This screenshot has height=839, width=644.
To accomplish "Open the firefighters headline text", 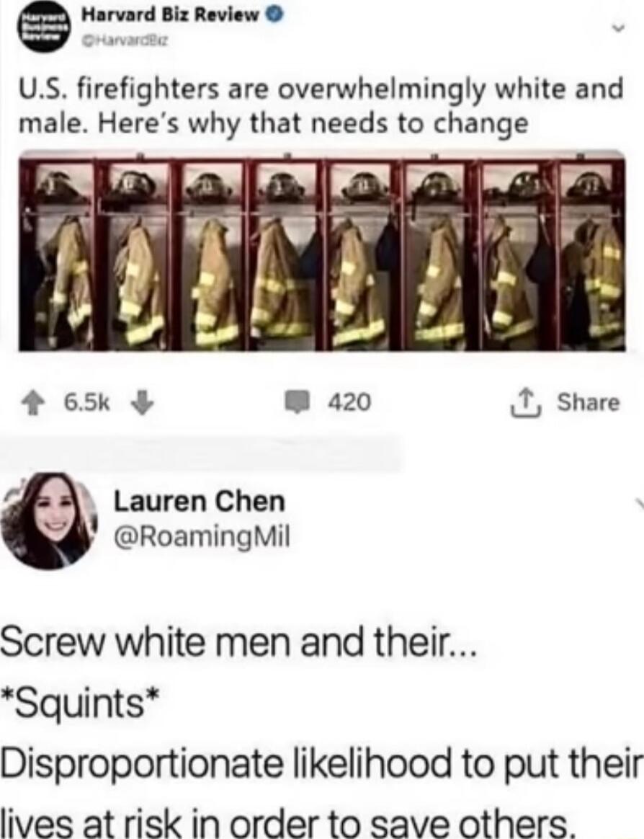I will pyautogui.click(x=321, y=106).
